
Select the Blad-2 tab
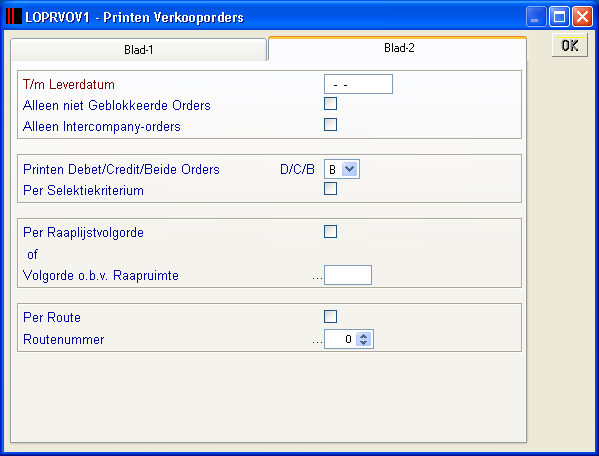pyautogui.click(x=398, y=48)
